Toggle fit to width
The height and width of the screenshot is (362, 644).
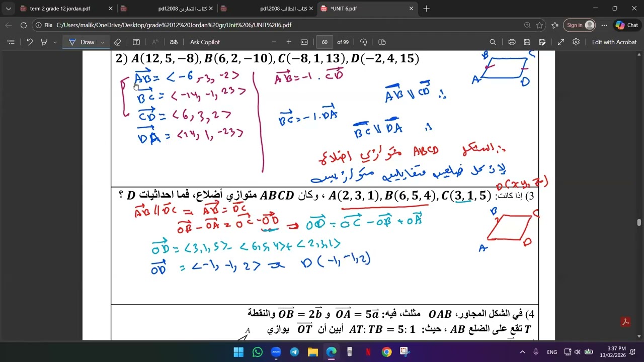[304, 42]
